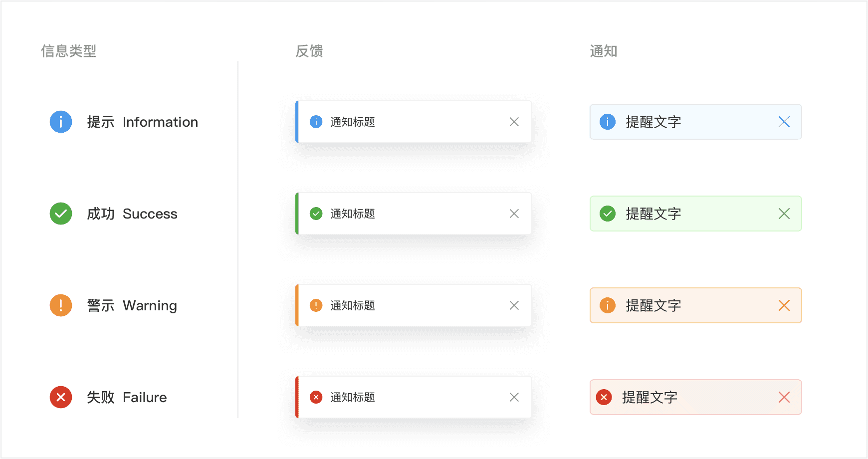Select the 反馈 column header
Viewport: 868px width, 459px height.
[x=309, y=51]
